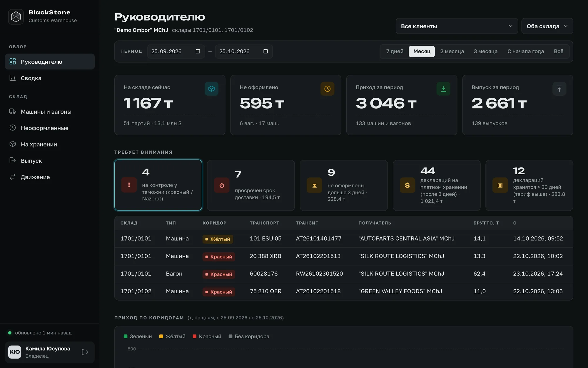Click transport number 75 210 OER
The width and height of the screenshot is (588, 368).
[265, 291]
